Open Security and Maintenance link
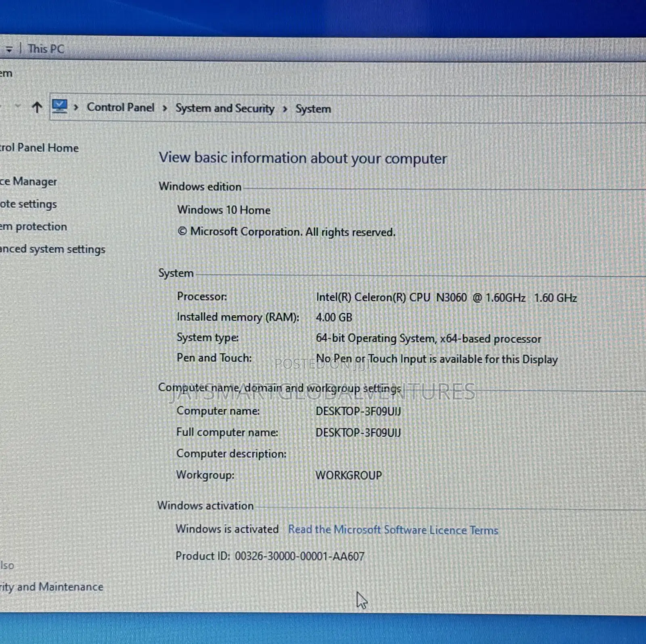646x644 pixels. [51, 587]
